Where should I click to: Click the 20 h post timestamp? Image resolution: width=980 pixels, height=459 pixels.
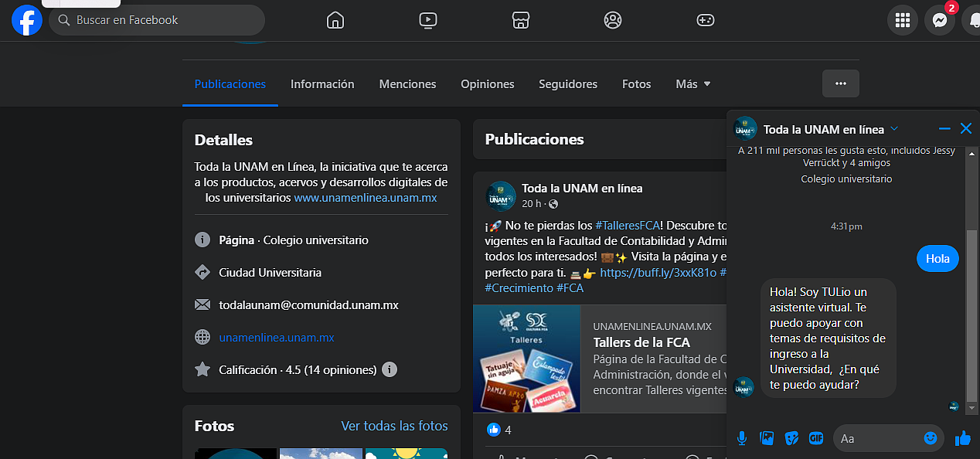(x=531, y=204)
